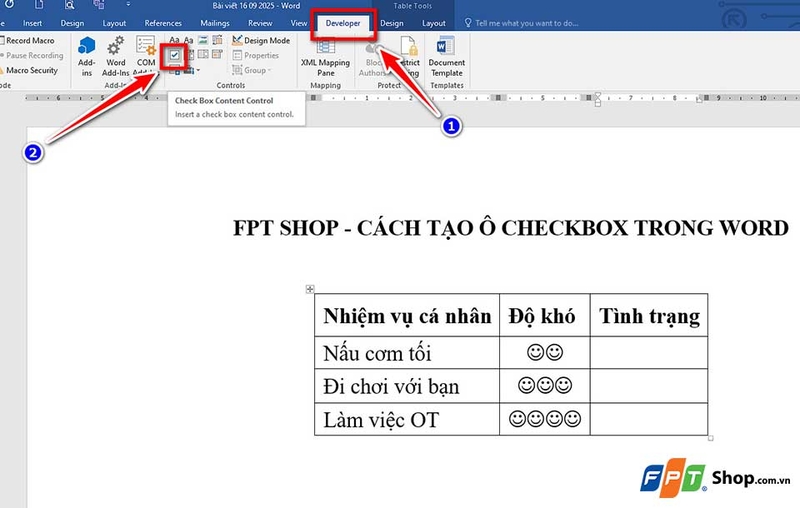Open the Document Template dialog
The width and height of the screenshot is (800, 508).
(x=446, y=57)
